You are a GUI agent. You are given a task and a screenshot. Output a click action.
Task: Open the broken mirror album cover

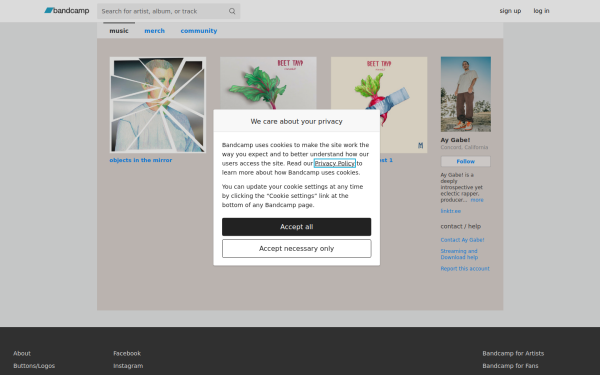coord(158,105)
